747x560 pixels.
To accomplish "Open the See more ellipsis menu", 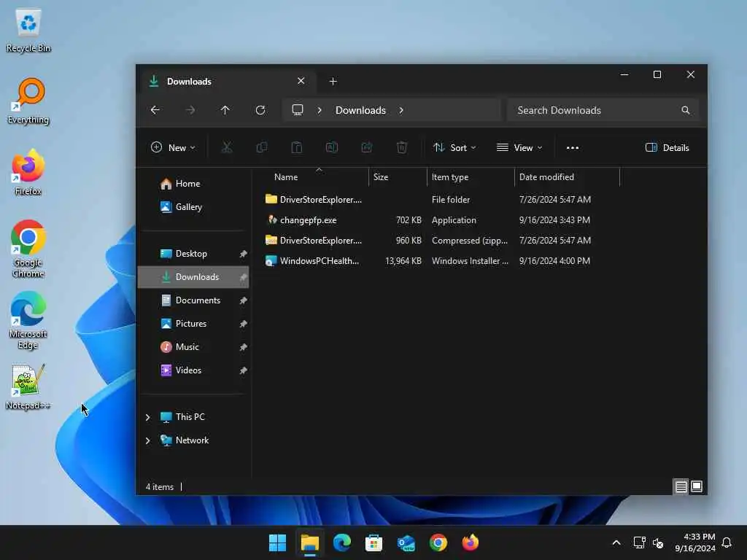I will point(572,147).
